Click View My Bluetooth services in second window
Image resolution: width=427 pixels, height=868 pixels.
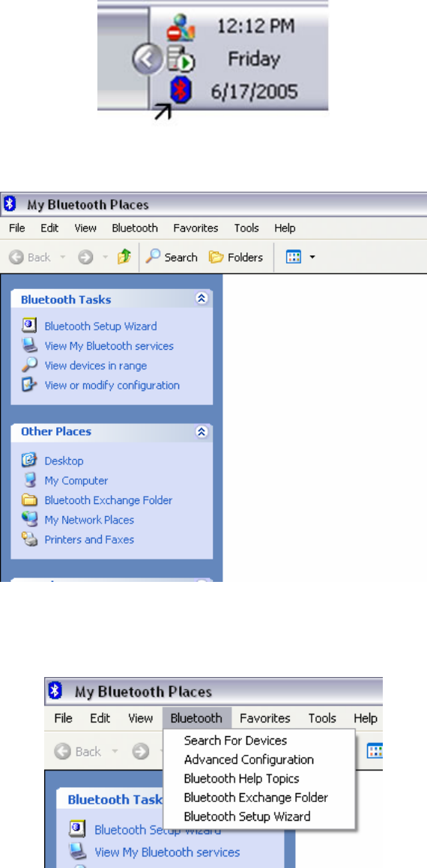[167, 852]
